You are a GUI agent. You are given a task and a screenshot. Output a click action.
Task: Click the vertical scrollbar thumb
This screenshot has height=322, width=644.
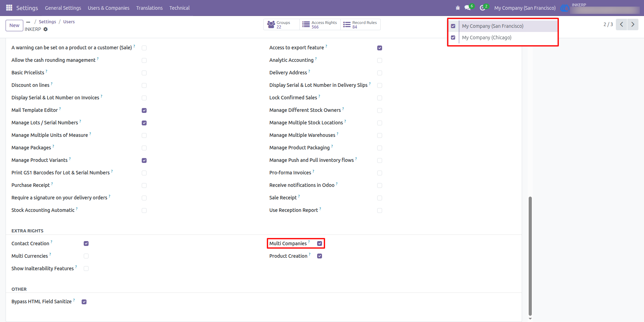tap(530, 256)
